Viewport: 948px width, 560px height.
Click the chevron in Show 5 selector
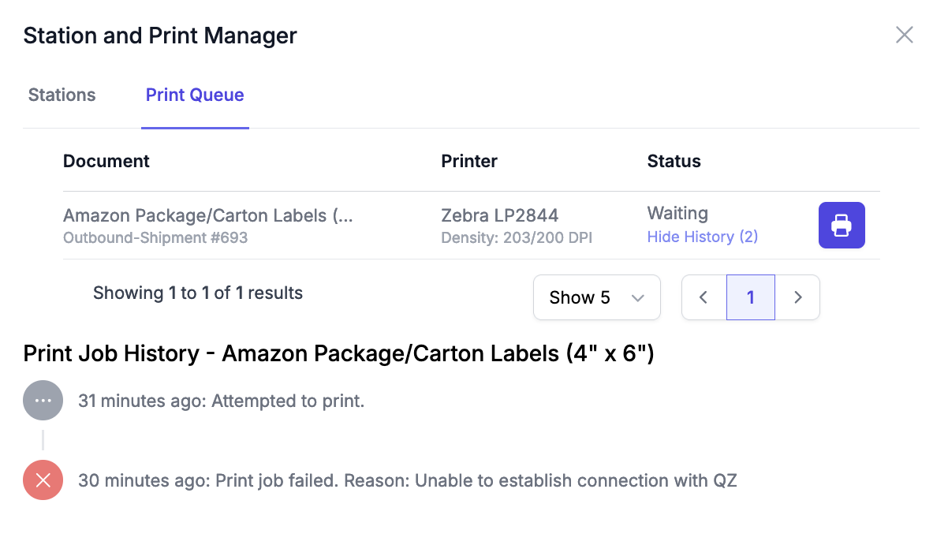click(638, 298)
